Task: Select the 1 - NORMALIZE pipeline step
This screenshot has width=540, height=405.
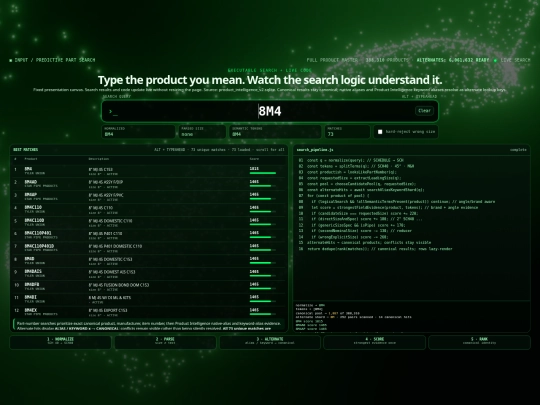Action: [60, 342]
